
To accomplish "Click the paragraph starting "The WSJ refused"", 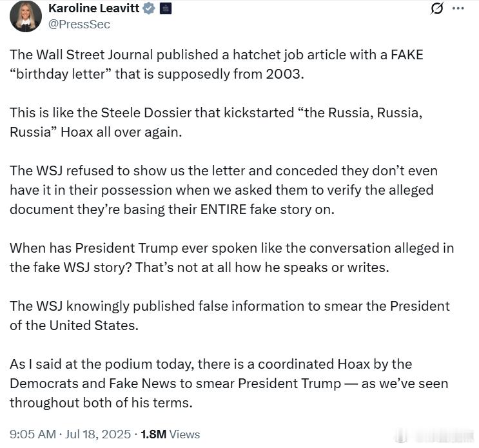I will click(224, 190).
